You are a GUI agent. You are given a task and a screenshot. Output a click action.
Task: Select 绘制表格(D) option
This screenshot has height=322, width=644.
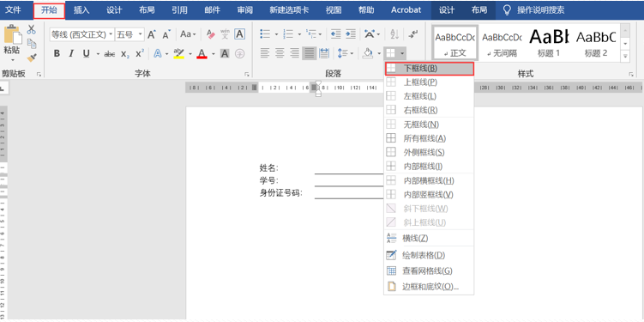click(x=429, y=255)
